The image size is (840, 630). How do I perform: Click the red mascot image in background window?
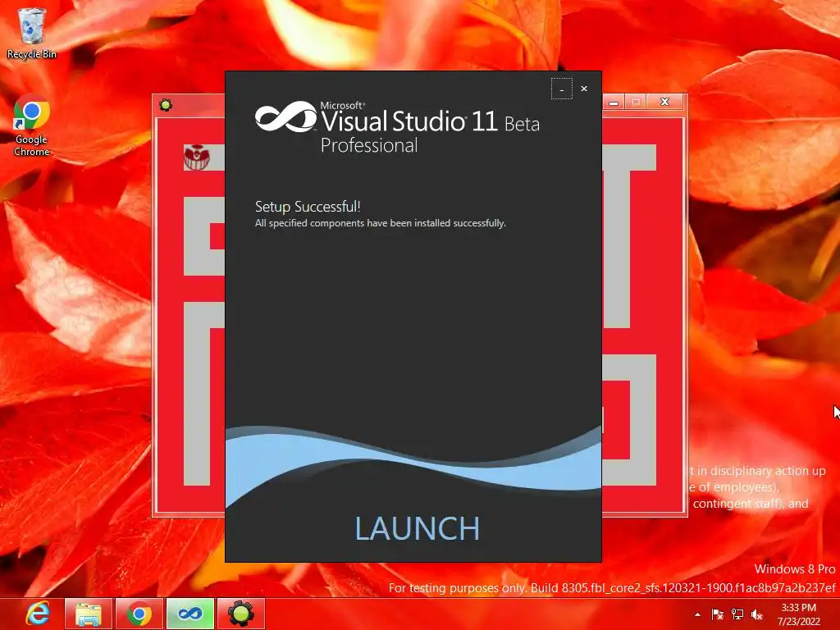click(197, 157)
